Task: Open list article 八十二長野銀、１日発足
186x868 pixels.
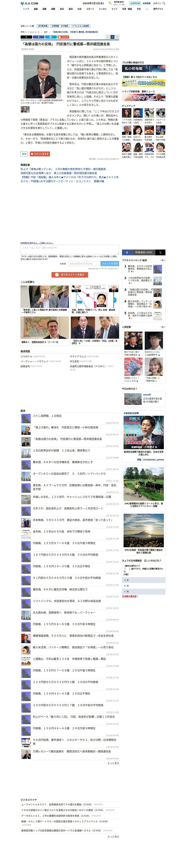Action: (47, 416)
